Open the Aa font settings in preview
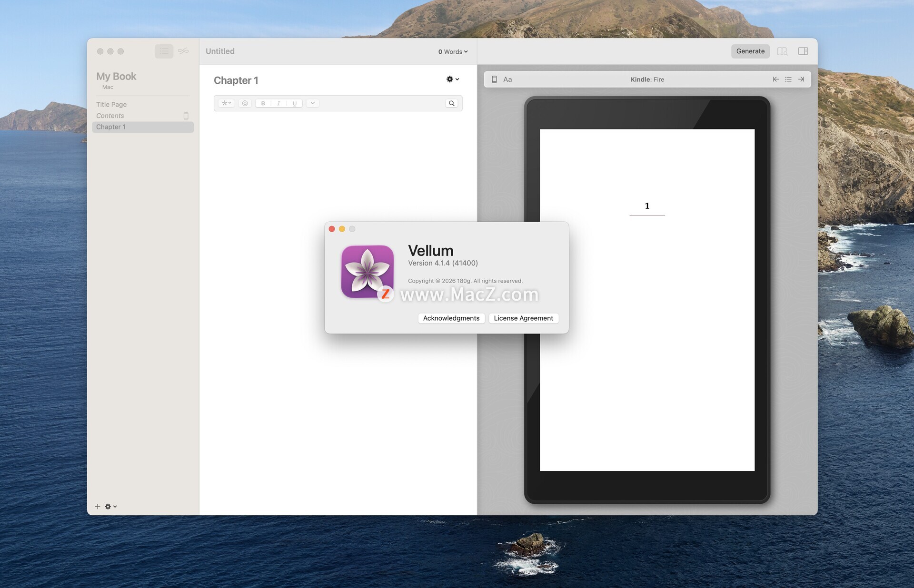This screenshot has width=914, height=588. coord(507,79)
